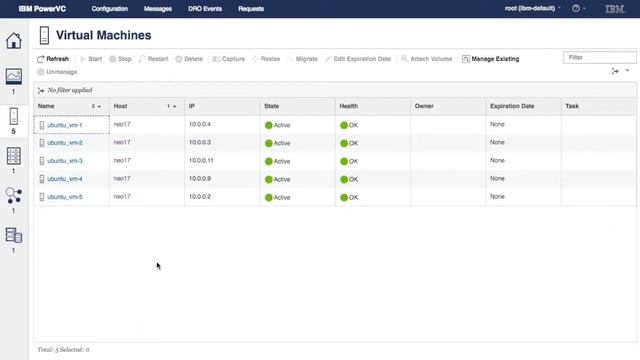Viewport: 640px width, 360px height.
Task: Click Active state of ubuntu_vm-1
Action: pos(278,125)
